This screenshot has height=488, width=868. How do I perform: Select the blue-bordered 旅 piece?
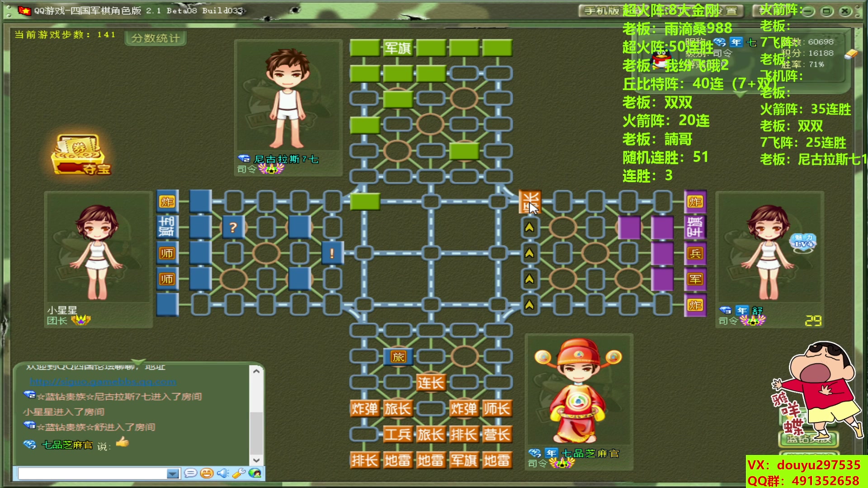pyautogui.click(x=398, y=357)
